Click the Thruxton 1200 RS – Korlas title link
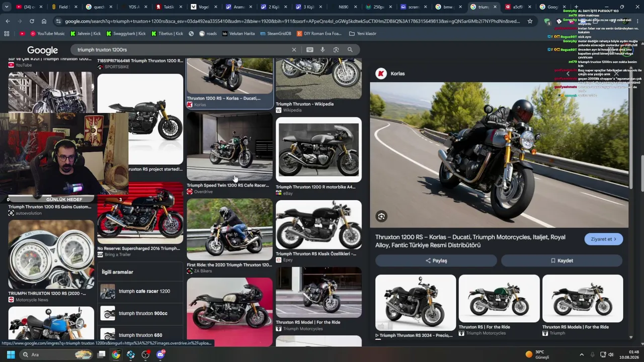The width and height of the screenshot is (644, 362). [470, 241]
